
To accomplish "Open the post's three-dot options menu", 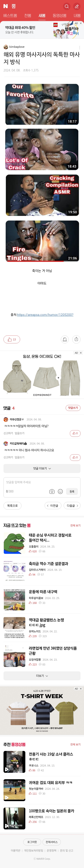I will [x=79, y=48].
